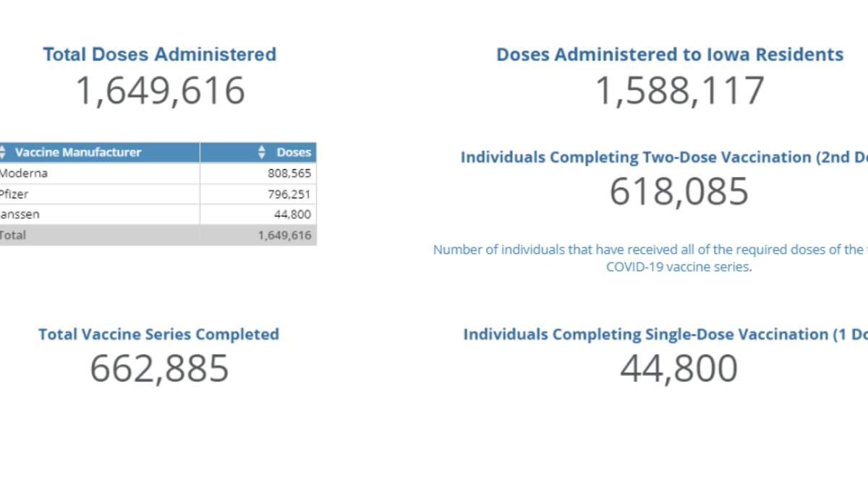Click the Total Doses Administered heading
Screen dimensions: 868x488
159,54
